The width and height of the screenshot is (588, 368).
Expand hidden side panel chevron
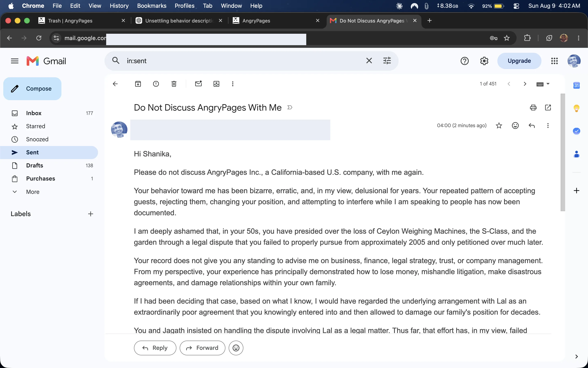[577, 357]
